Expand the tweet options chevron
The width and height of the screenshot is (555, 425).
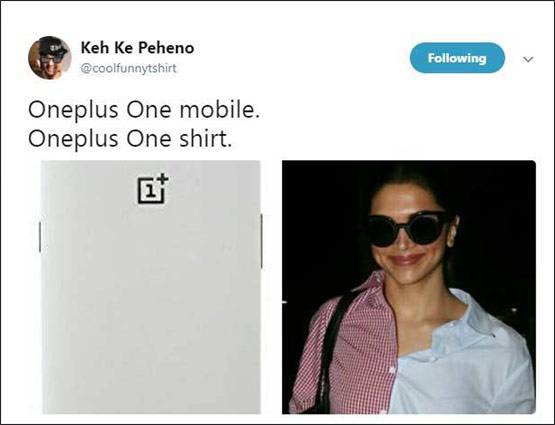click(528, 59)
